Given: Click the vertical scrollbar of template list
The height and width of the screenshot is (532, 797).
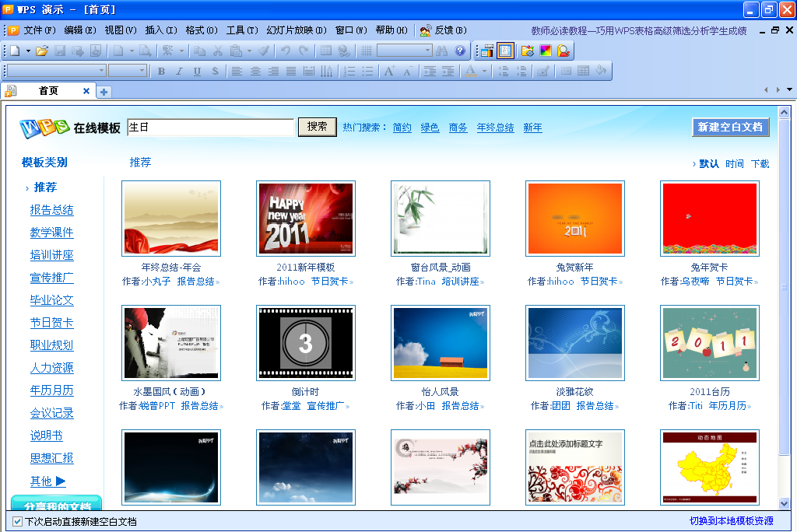Looking at the screenshot, I should 784,311.
